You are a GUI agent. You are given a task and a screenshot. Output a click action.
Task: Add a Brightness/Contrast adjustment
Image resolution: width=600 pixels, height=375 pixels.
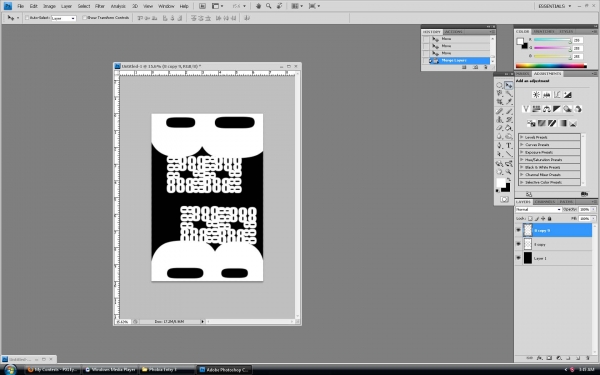pos(536,95)
